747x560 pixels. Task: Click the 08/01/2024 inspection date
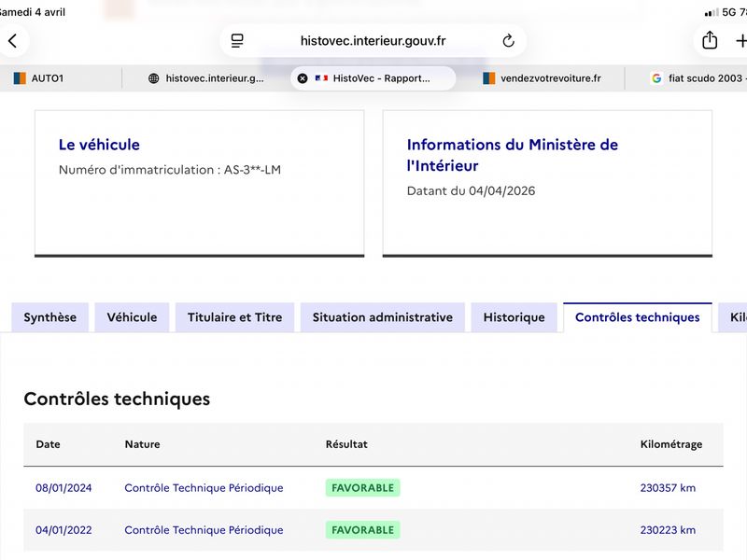coord(62,488)
